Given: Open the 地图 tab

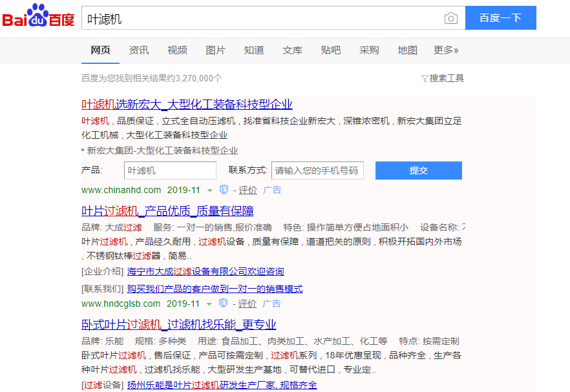Looking at the screenshot, I should coord(408,50).
